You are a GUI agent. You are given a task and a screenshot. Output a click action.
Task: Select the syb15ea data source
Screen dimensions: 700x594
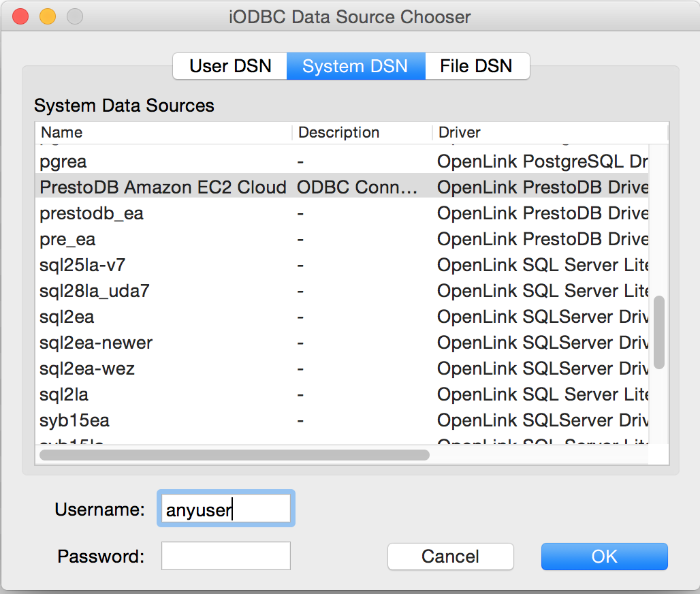pos(342,420)
